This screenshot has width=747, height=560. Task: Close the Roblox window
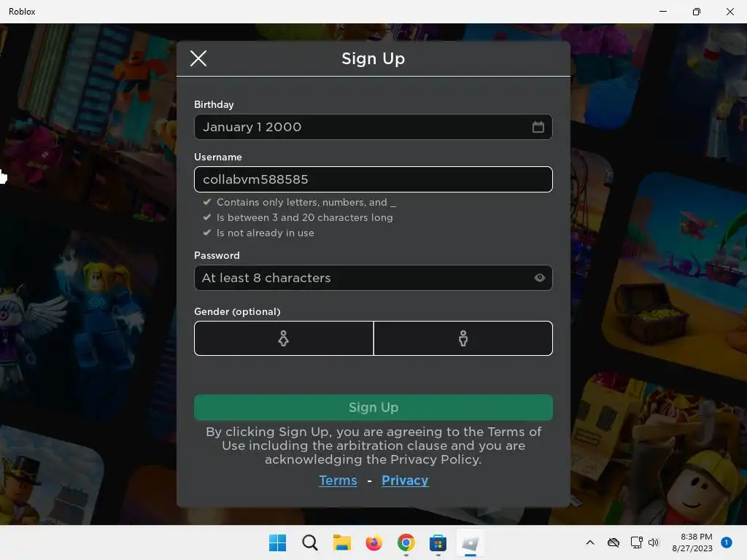tap(729, 12)
